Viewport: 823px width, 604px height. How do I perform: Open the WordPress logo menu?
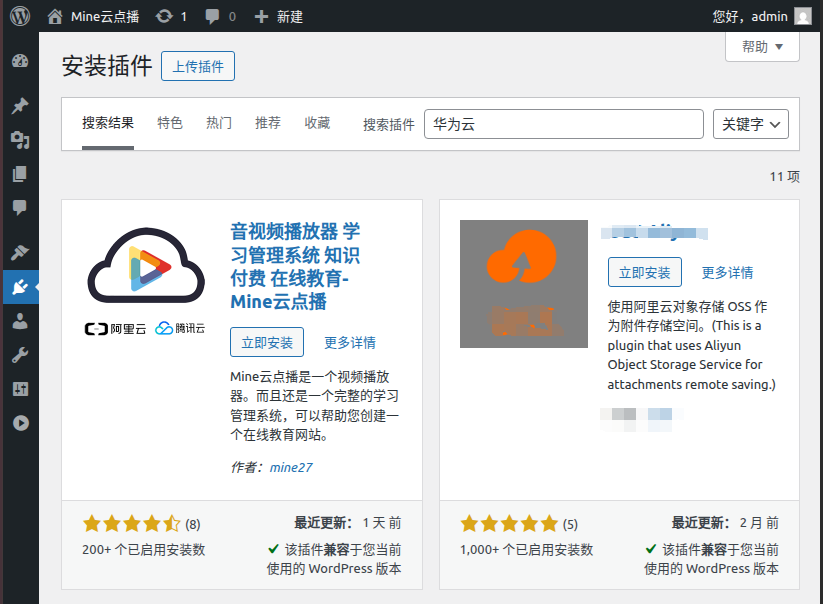20,16
